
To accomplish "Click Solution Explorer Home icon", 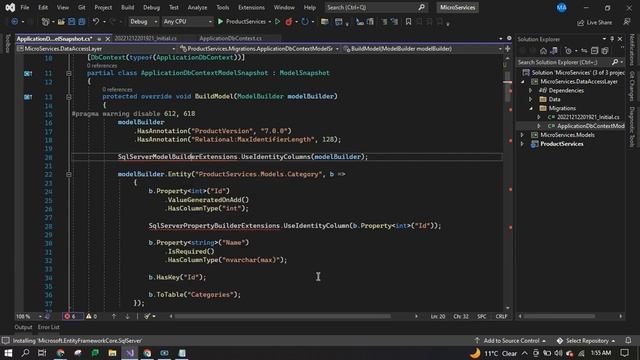I will [x=543, y=51].
